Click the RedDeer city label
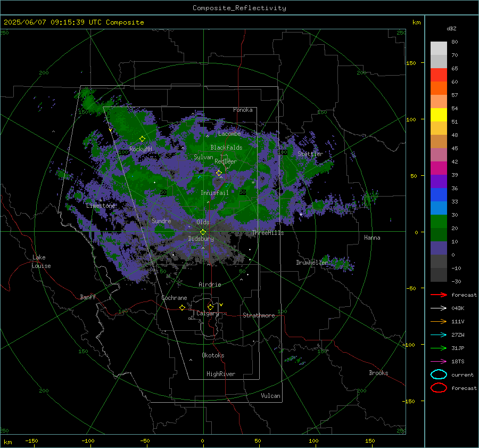This screenshot has width=479, height=448. point(226,161)
